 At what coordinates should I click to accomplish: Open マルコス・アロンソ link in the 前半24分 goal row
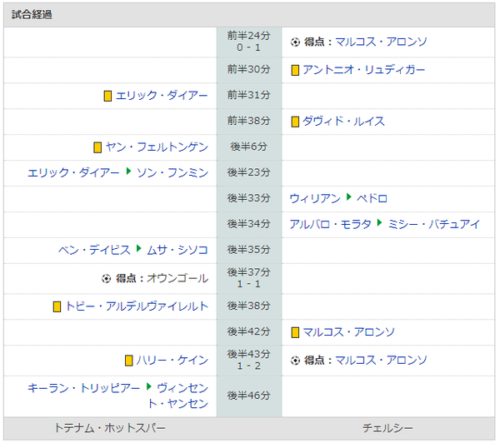pyautogui.click(x=381, y=42)
